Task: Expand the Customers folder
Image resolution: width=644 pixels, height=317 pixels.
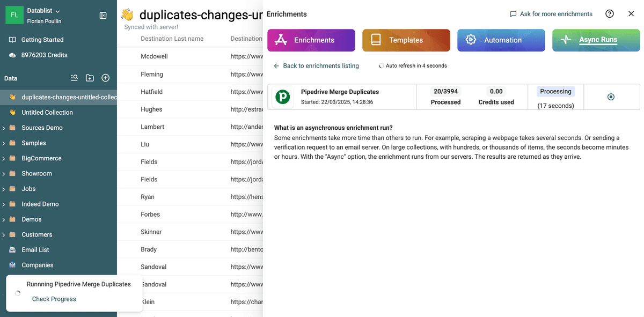Action: pyautogui.click(x=4, y=234)
